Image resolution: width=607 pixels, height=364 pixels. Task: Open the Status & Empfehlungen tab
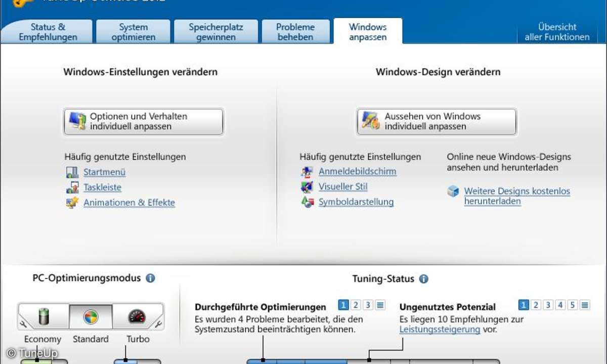click(48, 32)
